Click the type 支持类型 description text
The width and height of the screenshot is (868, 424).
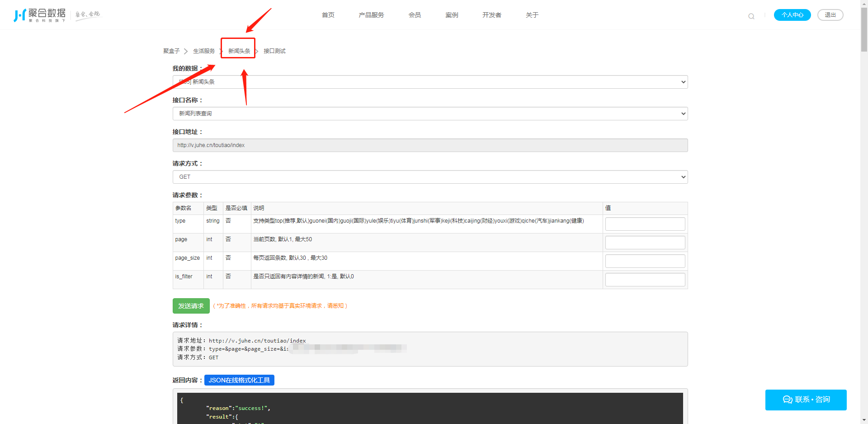click(x=419, y=221)
